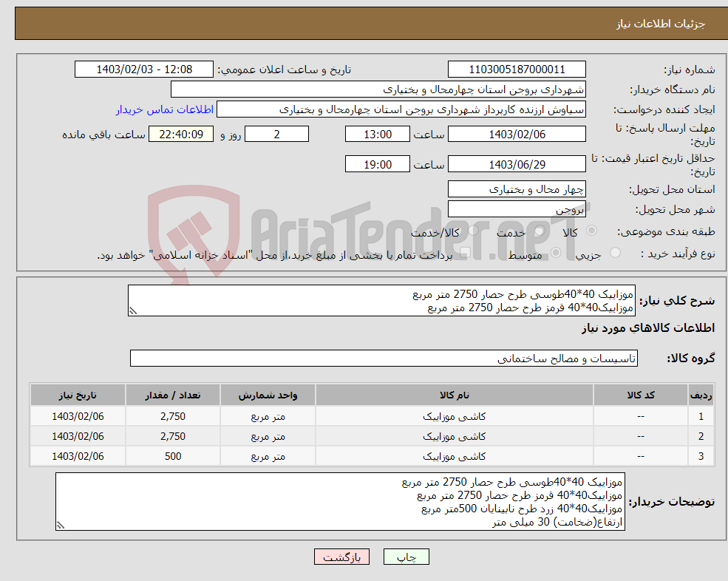This screenshot has width=728, height=581.
Task: Select the جزیی purchase type radio
Action: (x=615, y=253)
